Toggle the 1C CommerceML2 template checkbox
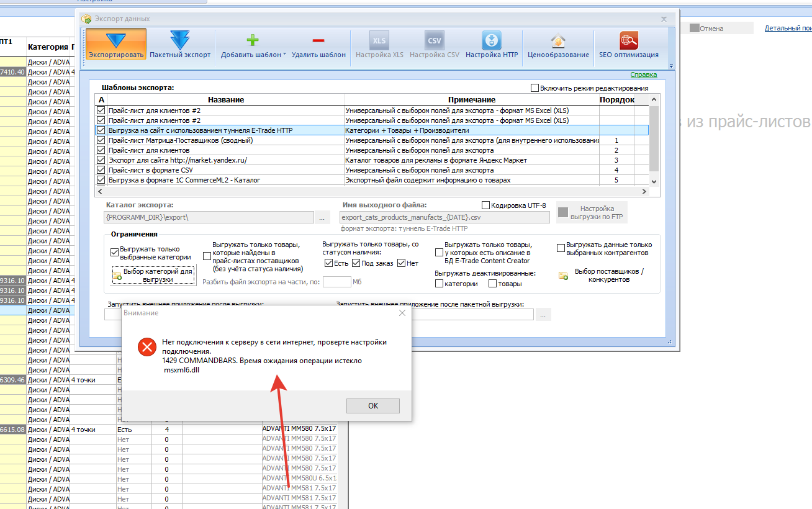 pos(101,180)
